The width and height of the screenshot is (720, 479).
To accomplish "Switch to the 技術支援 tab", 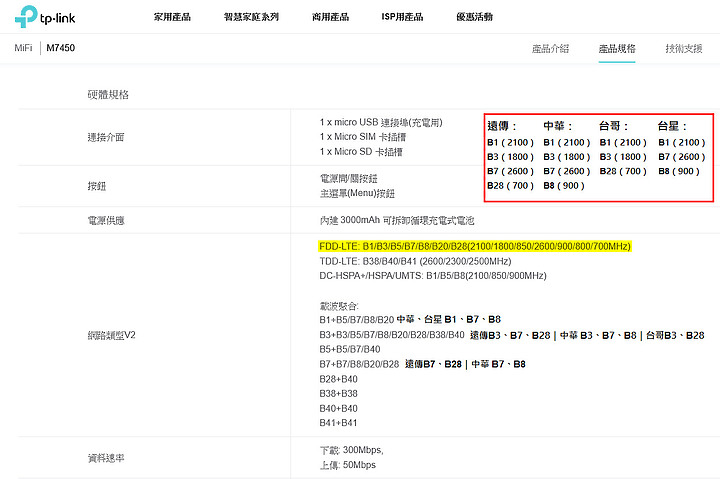I will (x=684, y=48).
